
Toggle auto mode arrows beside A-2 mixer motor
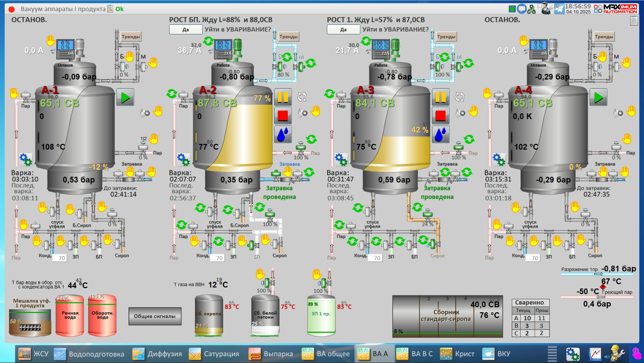[x=208, y=41]
